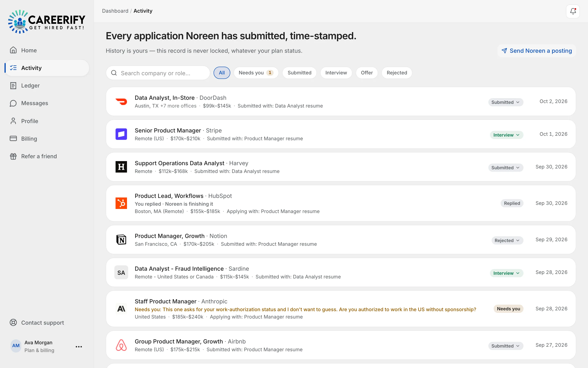588x368 pixels.
Task: Click the Airbnb company logo
Action: click(121, 345)
